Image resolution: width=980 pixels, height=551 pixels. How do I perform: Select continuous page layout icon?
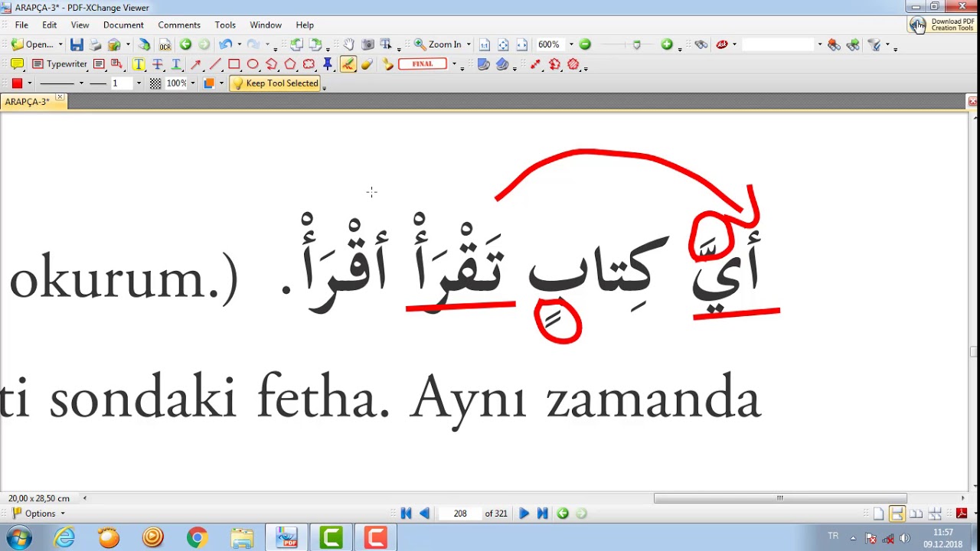pos(897,514)
